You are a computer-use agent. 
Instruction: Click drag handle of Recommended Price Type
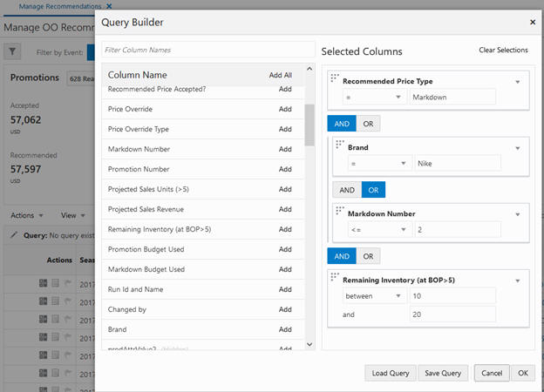coord(335,78)
